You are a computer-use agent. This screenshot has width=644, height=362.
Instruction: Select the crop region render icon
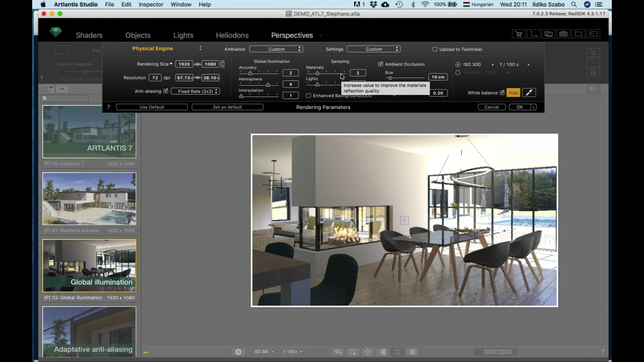tap(578, 34)
